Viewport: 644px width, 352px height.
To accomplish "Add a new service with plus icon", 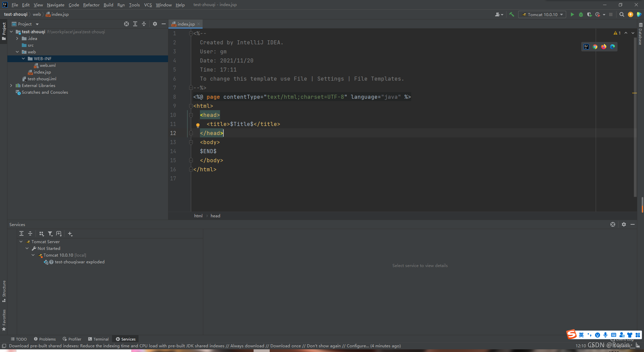I will pyautogui.click(x=70, y=234).
